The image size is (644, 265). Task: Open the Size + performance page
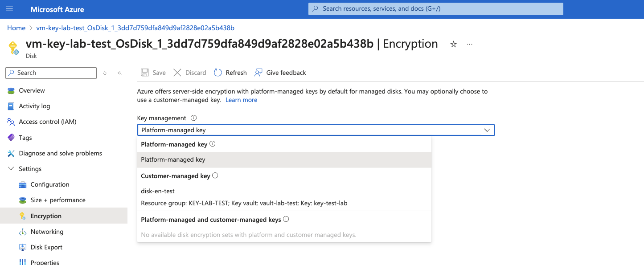[57, 200]
